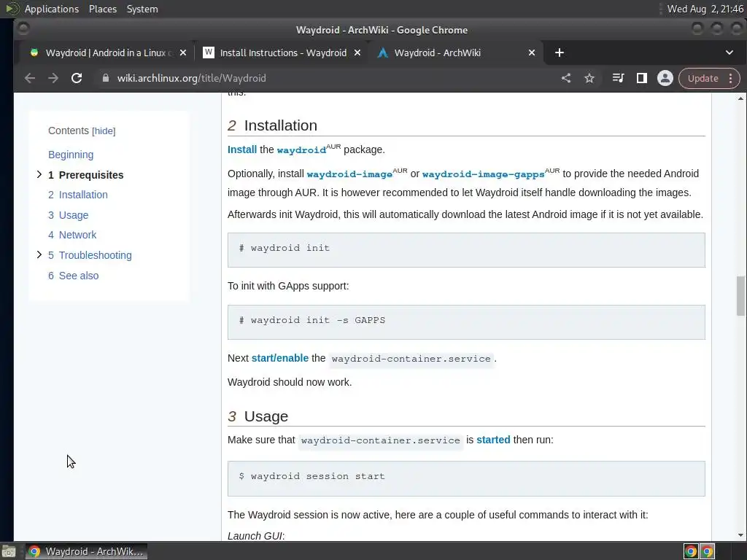Close the Install Instructions tab
The image size is (747, 560).
click(357, 52)
